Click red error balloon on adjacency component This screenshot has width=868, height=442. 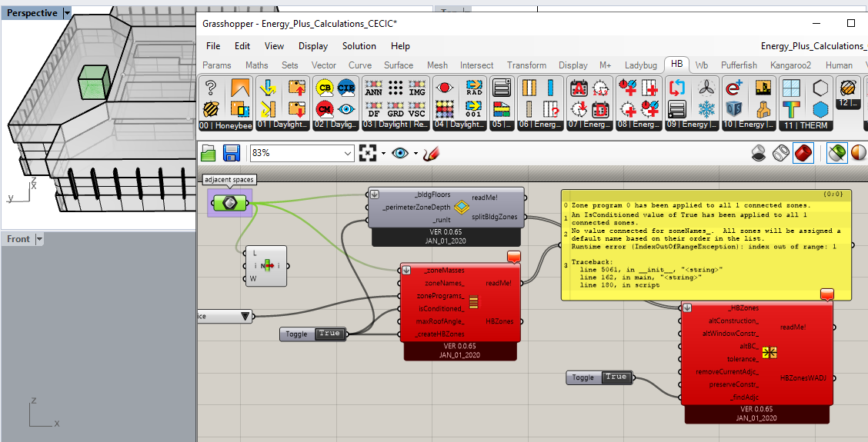coord(827,294)
